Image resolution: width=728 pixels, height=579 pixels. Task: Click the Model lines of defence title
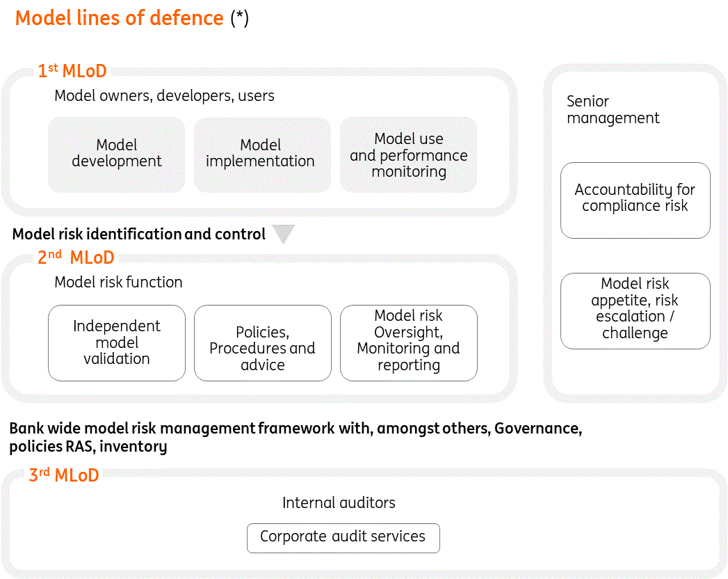120,18
